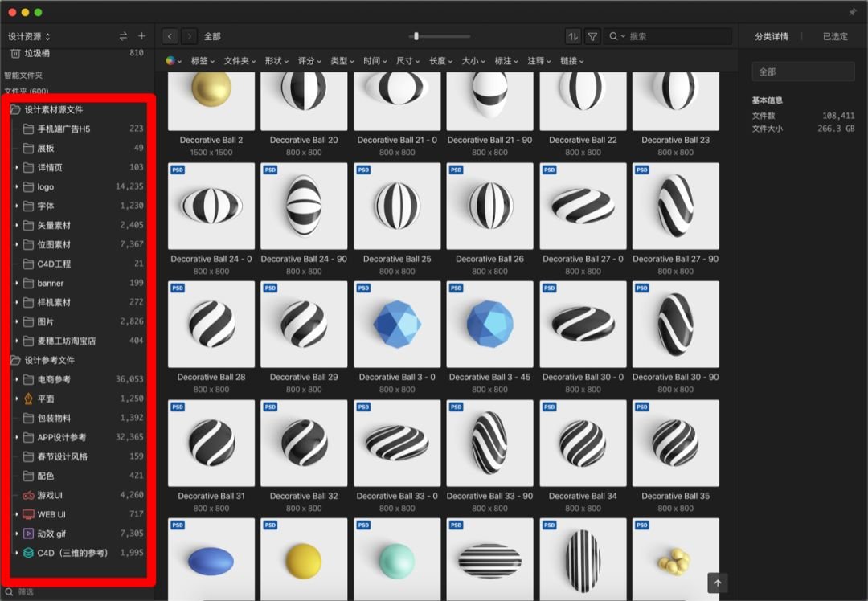This screenshot has height=601, width=868.
Task: Click the scroll-to-top arrow button
Action: [x=718, y=583]
